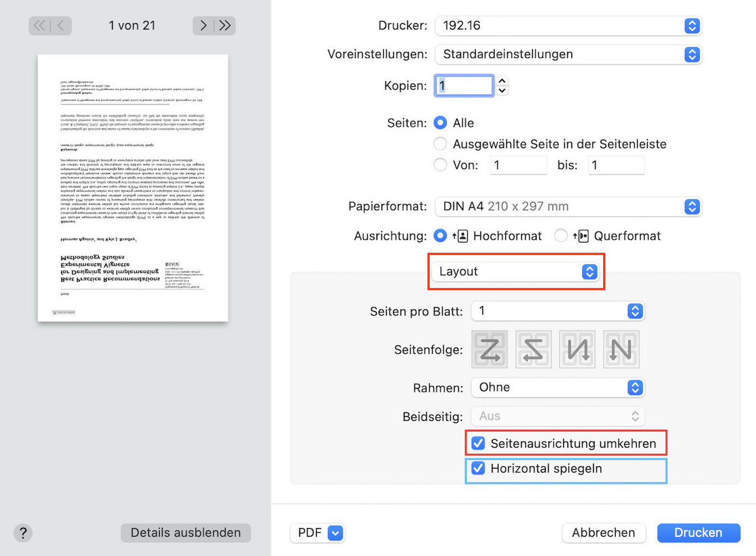Choose Ausgewählte Seite in der Seitenleiste
This screenshot has height=556, width=756.
tap(440, 144)
